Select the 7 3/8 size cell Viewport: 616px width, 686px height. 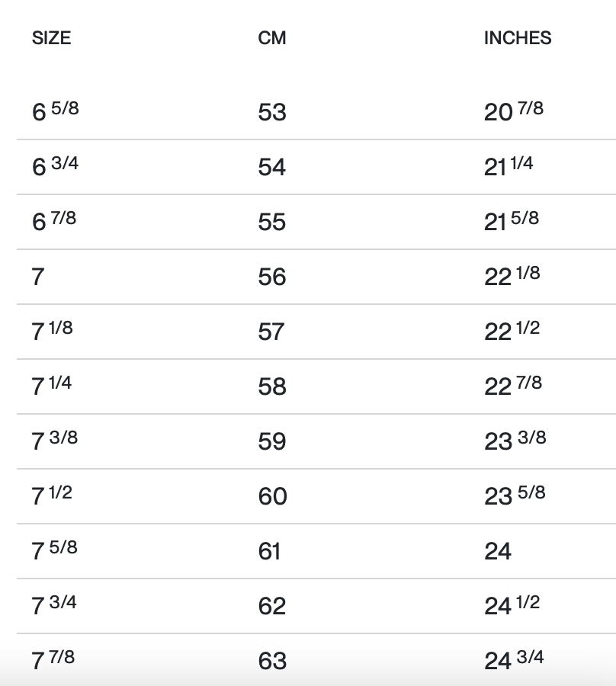coord(54,441)
